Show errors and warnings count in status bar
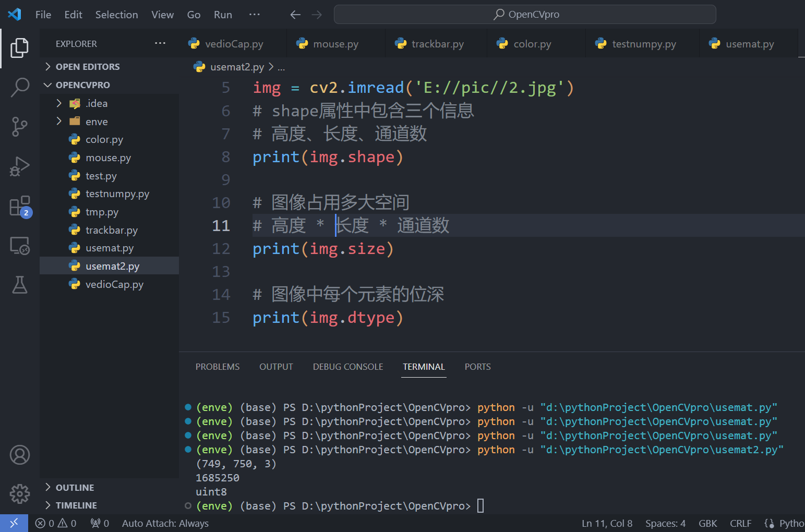 pyautogui.click(x=56, y=523)
